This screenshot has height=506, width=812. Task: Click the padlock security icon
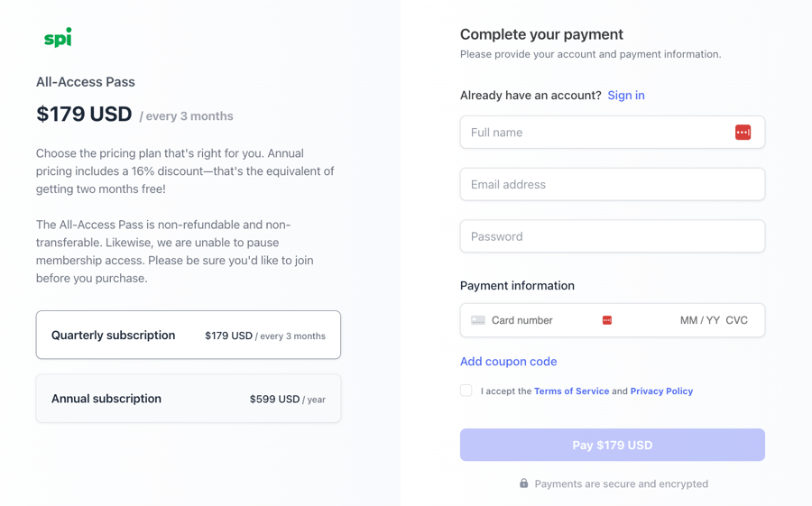(x=523, y=483)
